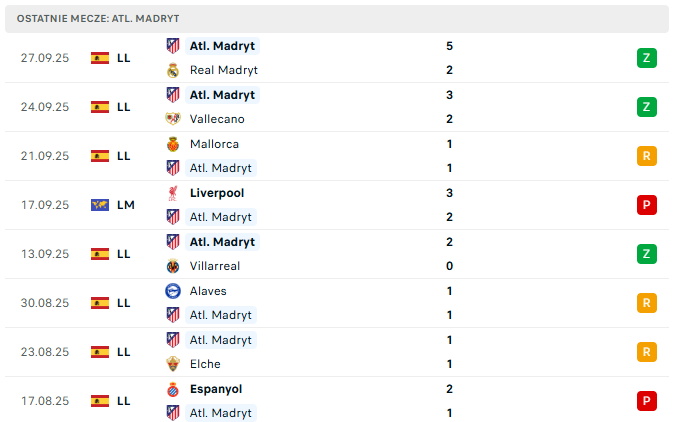
Task: Click the green Z badge for 27.09.25 match
Action: pyautogui.click(x=647, y=58)
